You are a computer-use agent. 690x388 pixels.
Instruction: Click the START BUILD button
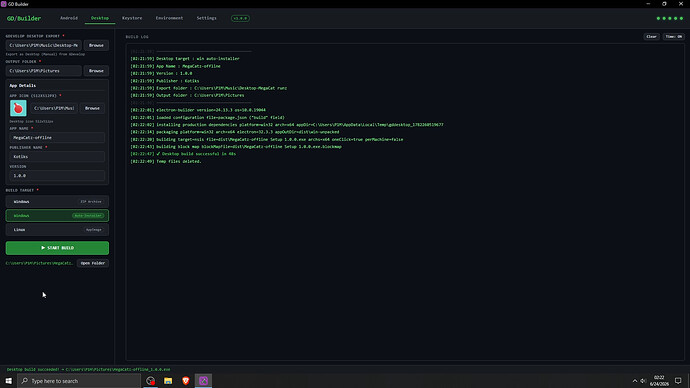click(x=57, y=248)
